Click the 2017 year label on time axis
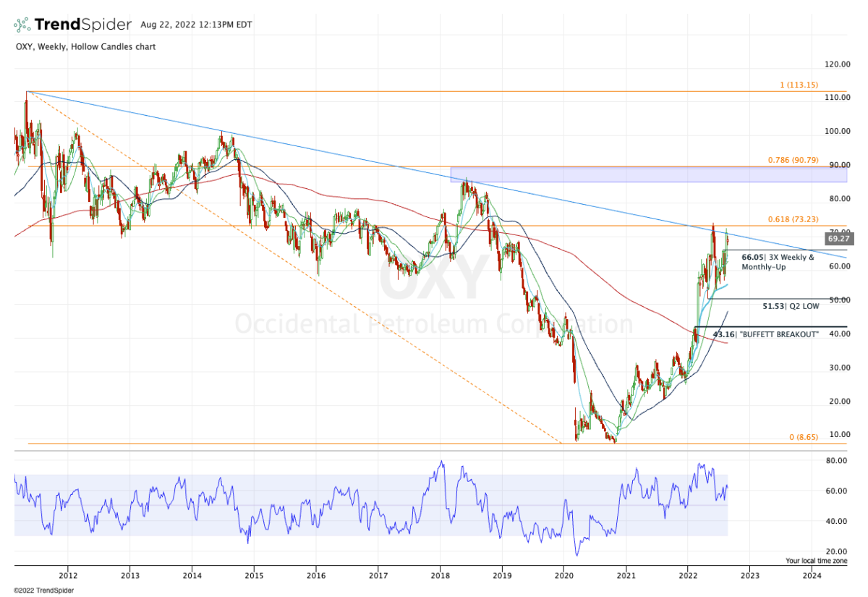The image size is (868, 597). point(378,577)
